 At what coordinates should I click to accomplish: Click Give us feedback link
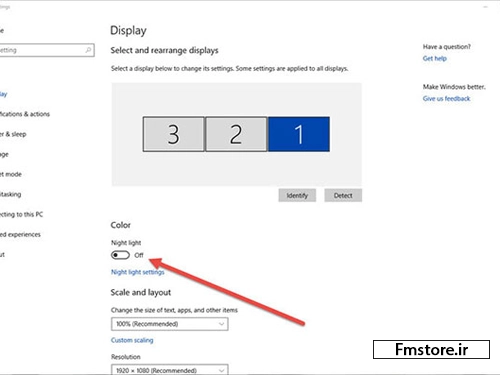(x=446, y=98)
